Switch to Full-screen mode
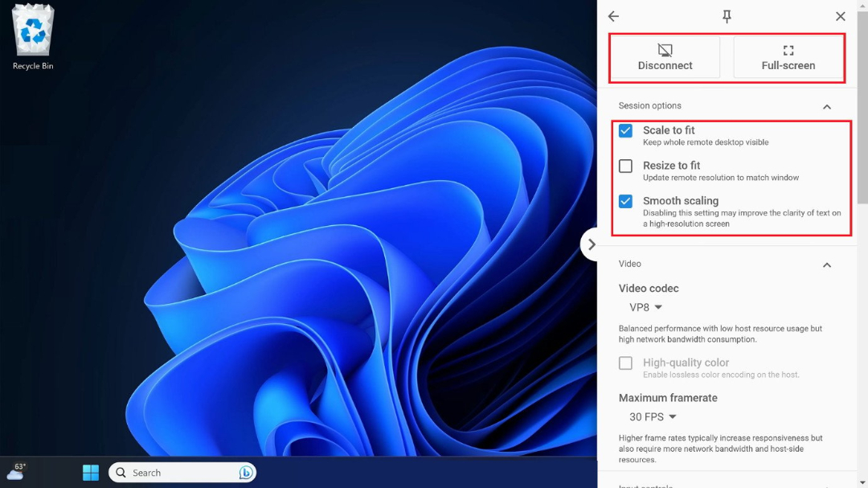Image resolution: width=868 pixels, height=488 pixels. point(788,58)
